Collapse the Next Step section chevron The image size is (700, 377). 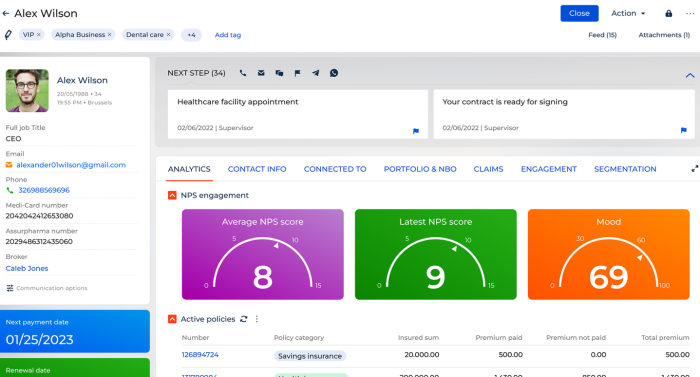[690, 75]
